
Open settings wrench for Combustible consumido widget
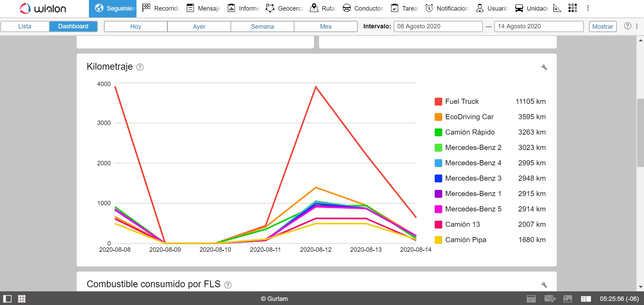click(x=544, y=285)
